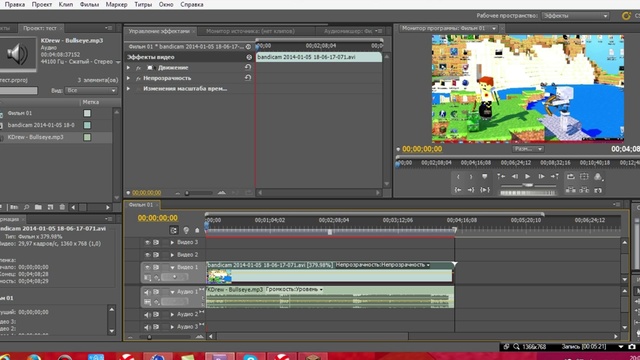Click the Extract button in the program monitor
Viewport: 640px width, 360px height.
[x=584, y=190]
